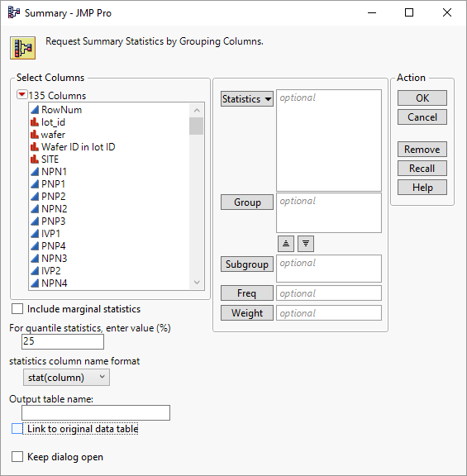This screenshot has height=476, width=467.
Task: Click the column list scrollbar thumb
Action: click(197, 126)
